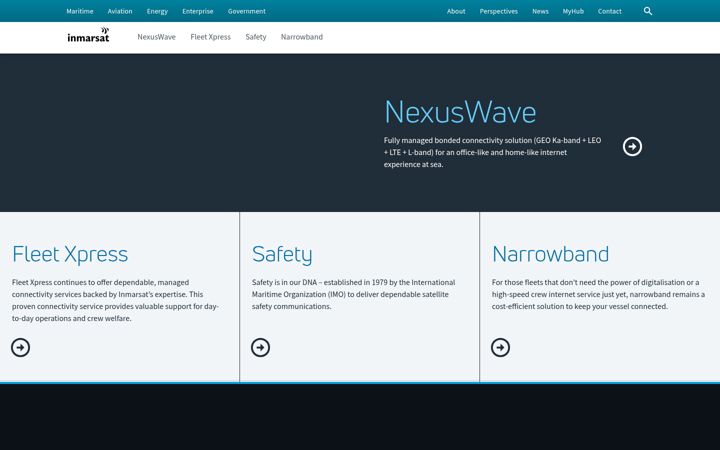720x450 pixels.
Task: Select Fleet Xpress in the sub navigation
Action: [211, 37]
